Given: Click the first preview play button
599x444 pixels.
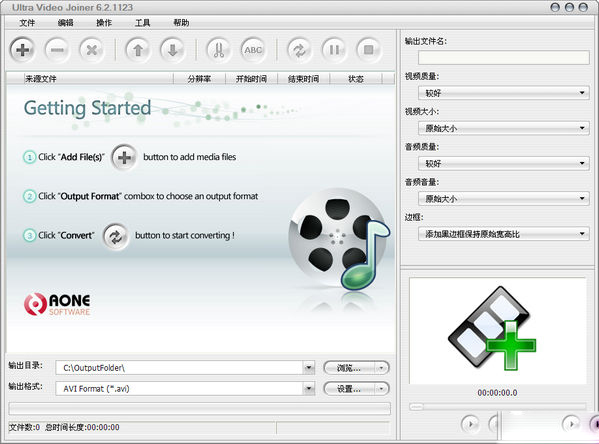Looking at the screenshot, I should pos(470,424).
